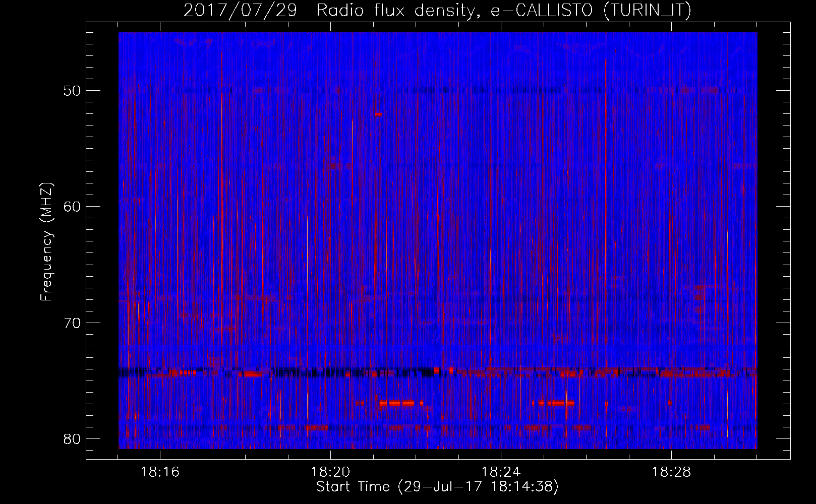Screen dimensions: 816x504
Task: Select the 80 frequency tick label
Action: click(73, 439)
